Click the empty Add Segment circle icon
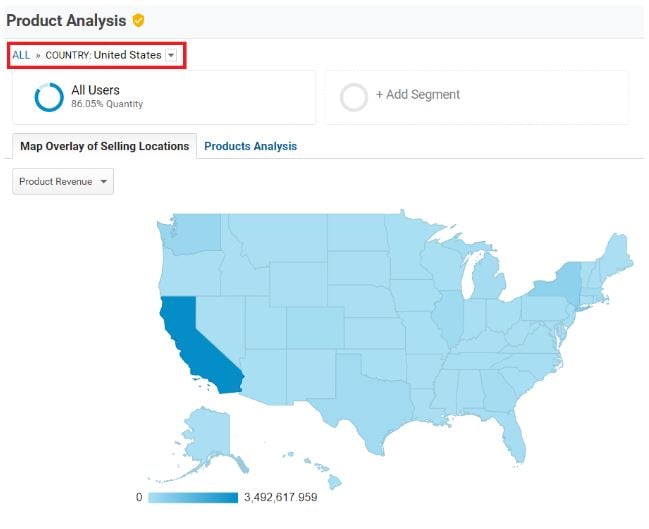649x529 pixels. point(354,97)
